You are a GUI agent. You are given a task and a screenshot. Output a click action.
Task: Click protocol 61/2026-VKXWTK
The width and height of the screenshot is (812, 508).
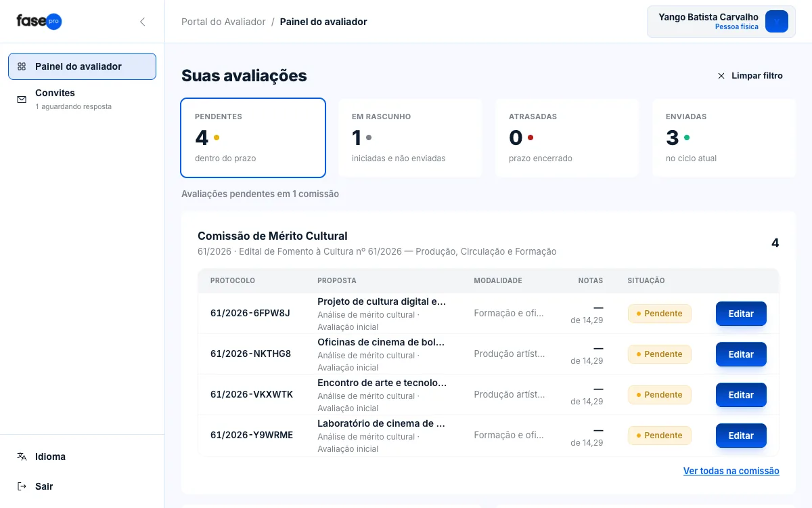tap(252, 394)
